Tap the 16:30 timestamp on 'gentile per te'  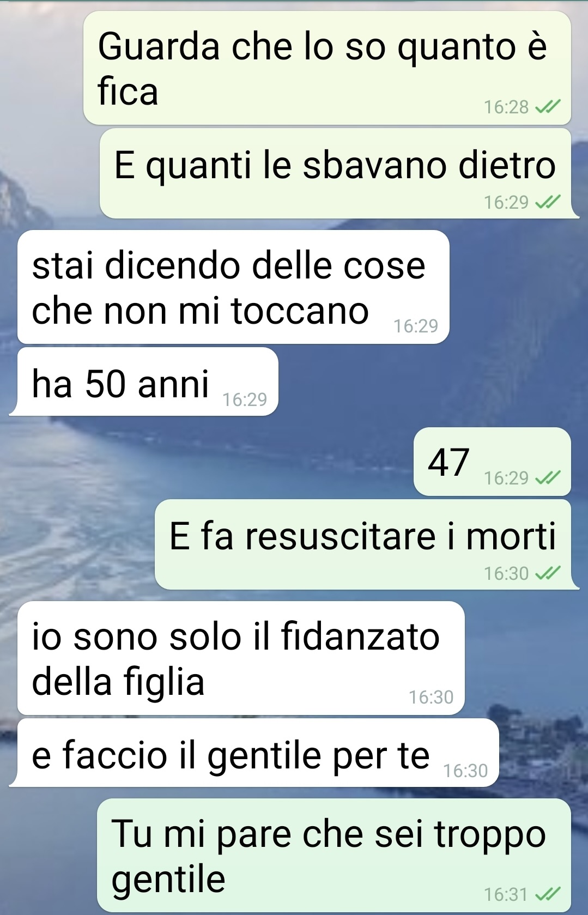coord(465,771)
